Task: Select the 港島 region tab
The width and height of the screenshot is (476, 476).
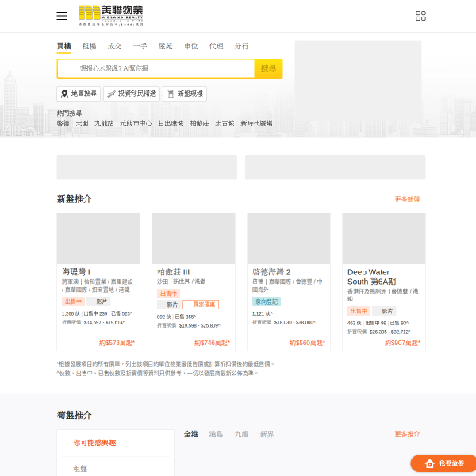Action: 216,435
